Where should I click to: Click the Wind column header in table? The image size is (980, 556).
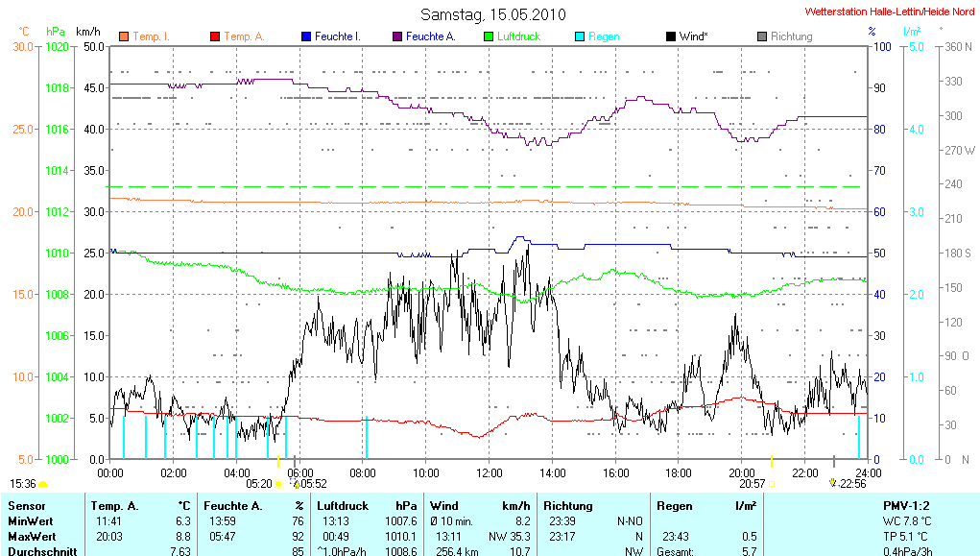pos(444,505)
